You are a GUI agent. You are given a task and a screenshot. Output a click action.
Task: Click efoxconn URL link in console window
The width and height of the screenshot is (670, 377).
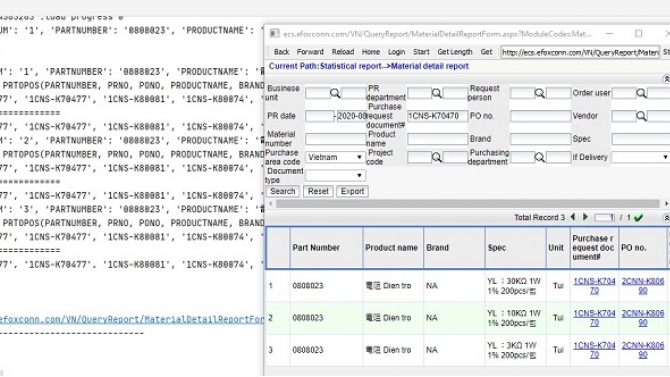point(132,319)
